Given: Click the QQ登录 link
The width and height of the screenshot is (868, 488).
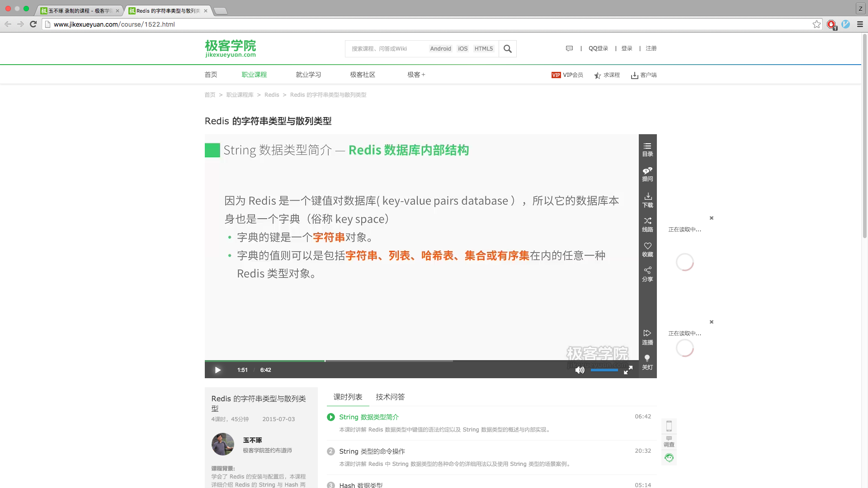Looking at the screenshot, I should pos(598,48).
